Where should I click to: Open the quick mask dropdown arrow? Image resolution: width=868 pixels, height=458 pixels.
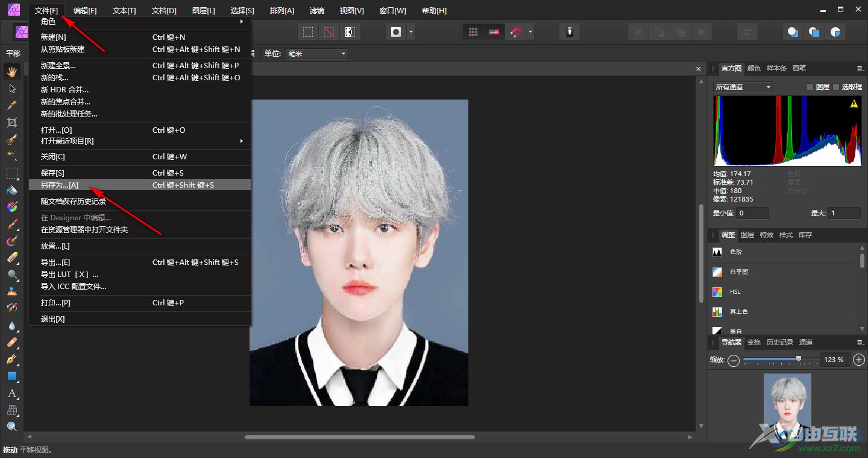tap(410, 32)
